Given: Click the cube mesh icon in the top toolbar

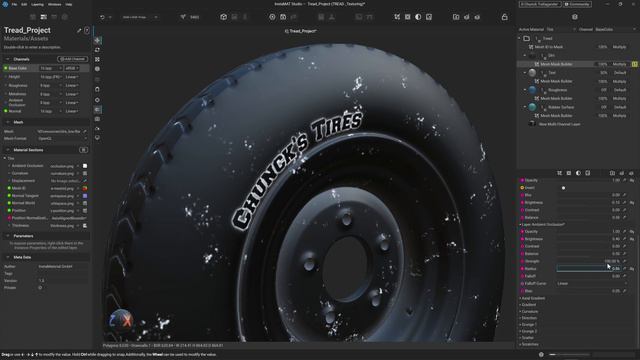Looking at the screenshot, I should [223, 17].
